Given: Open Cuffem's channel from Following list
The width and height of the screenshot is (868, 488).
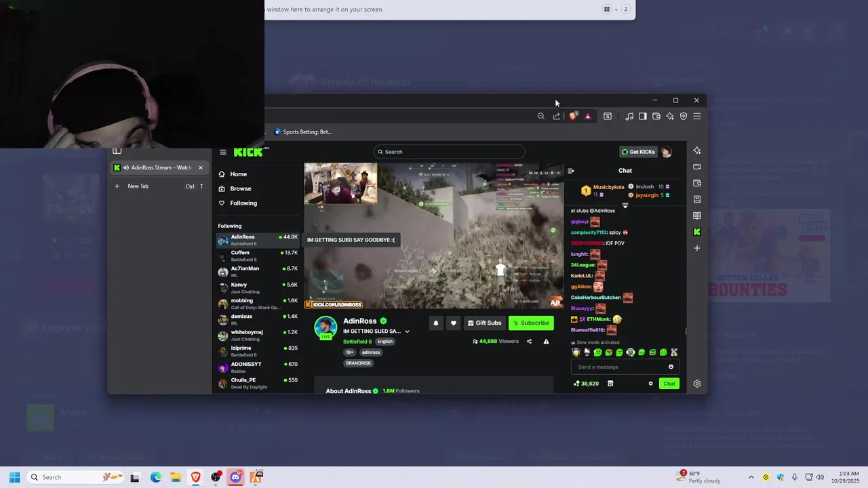Looking at the screenshot, I should click(258, 256).
